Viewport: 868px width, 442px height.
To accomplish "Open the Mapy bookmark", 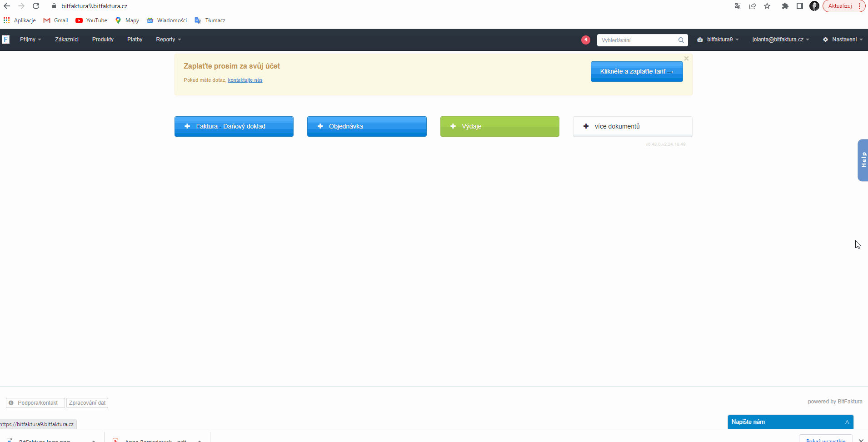I will pos(127,20).
